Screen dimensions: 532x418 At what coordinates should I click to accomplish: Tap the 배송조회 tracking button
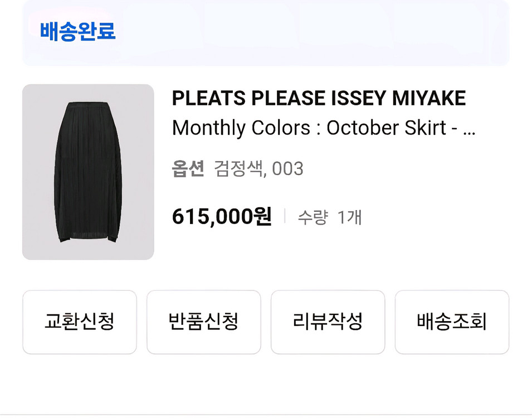pyautogui.click(x=452, y=323)
